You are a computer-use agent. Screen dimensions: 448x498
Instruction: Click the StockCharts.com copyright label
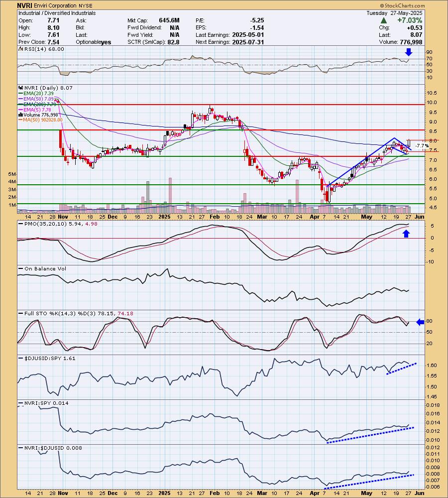tap(402, 5)
